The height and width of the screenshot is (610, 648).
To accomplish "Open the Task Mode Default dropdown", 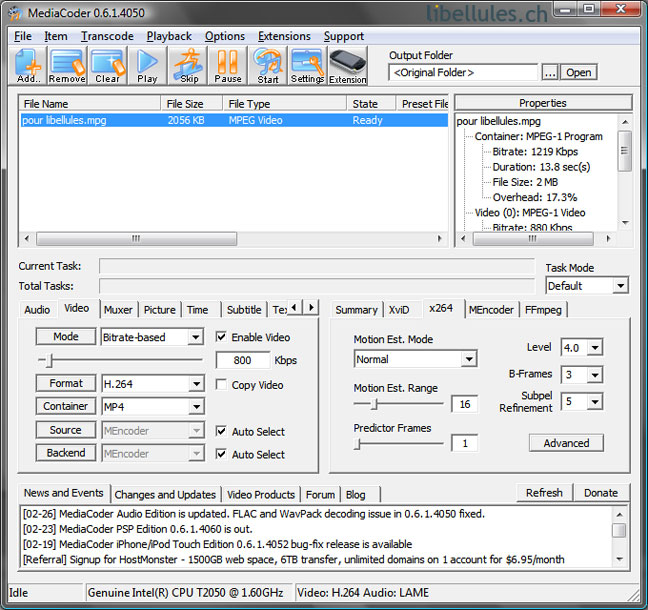I will [x=620, y=286].
